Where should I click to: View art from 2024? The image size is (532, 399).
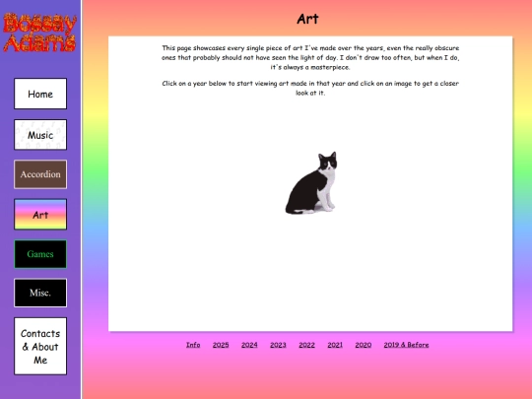tap(249, 345)
